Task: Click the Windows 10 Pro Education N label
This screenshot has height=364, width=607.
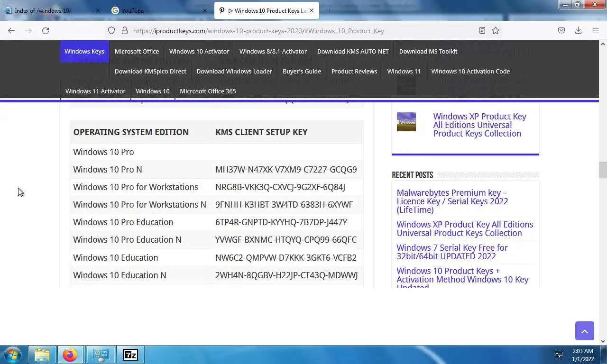Action: (x=127, y=239)
